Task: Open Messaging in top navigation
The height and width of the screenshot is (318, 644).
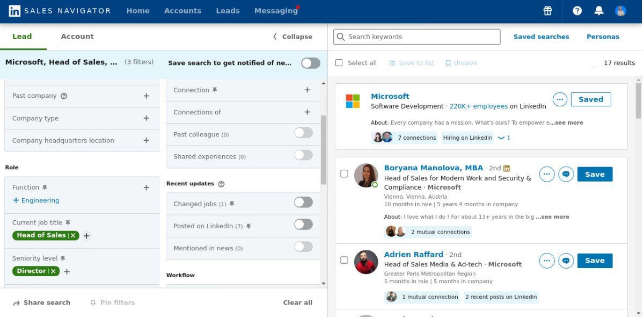Action: click(276, 11)
